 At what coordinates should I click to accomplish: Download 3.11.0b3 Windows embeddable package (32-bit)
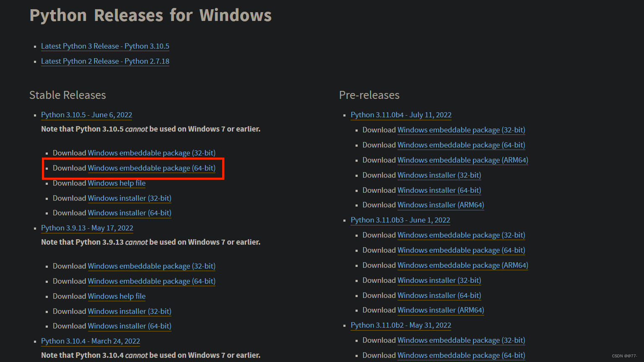pyautogui.click(x=461, y=235)
